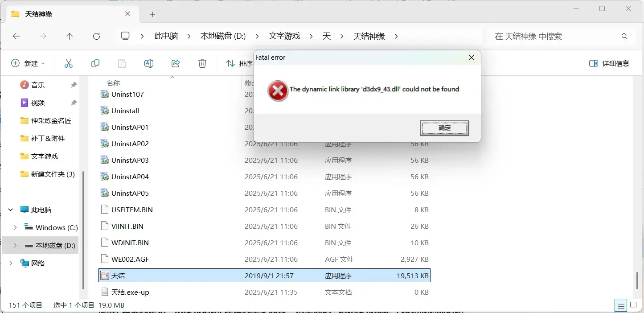Viewport: 644px width, 313px height.
Task: Toggle the 详细信息 details pane
Action: pos(609,63)
